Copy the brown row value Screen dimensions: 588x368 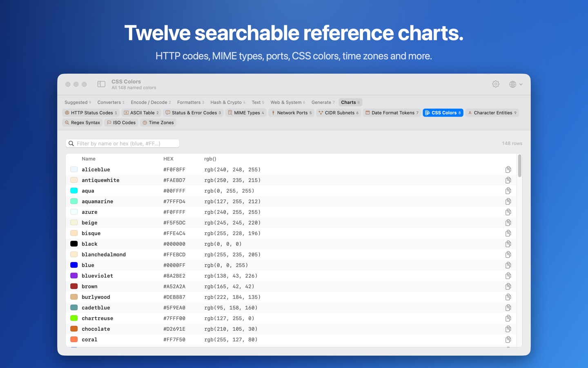(508, 287)
